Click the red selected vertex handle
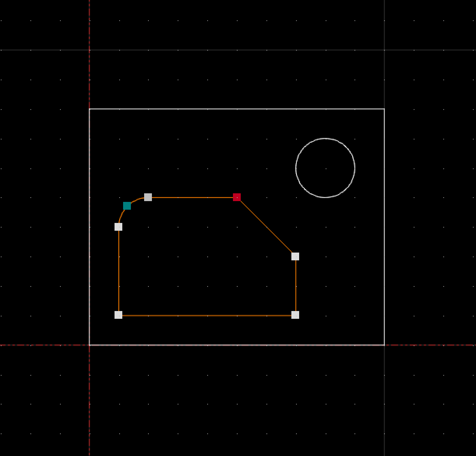476x456 pixels. [236, 197]
